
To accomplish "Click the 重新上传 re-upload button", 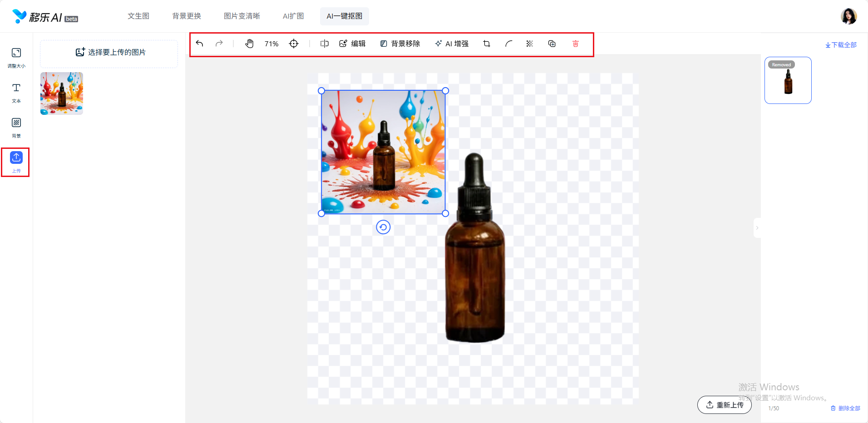I will point(725,405).
